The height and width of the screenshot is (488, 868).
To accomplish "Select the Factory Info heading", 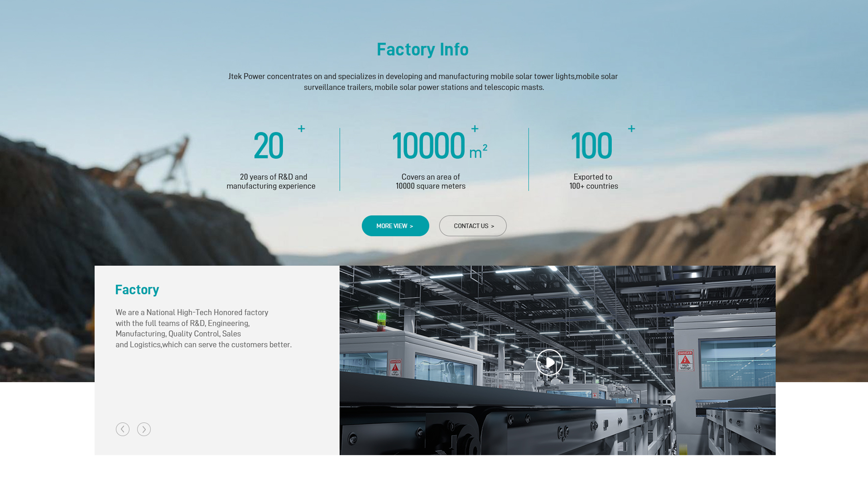I will coord(422,49).
